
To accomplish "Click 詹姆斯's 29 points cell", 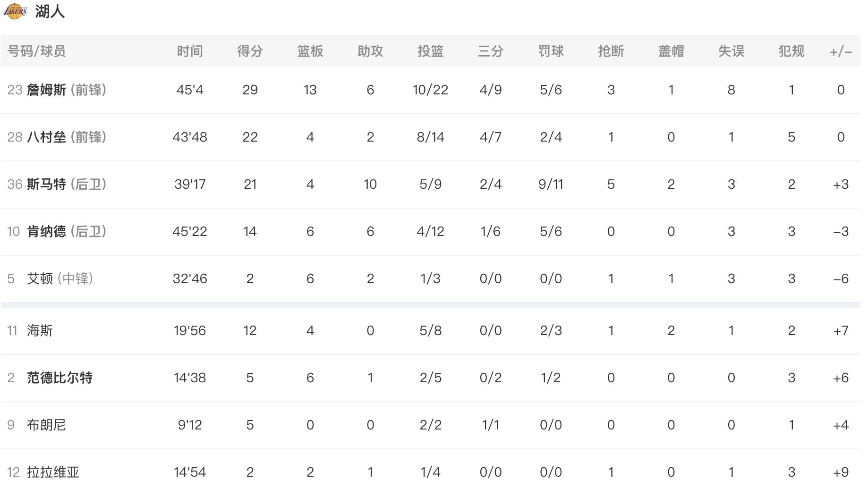I will (x=250, y=90).
